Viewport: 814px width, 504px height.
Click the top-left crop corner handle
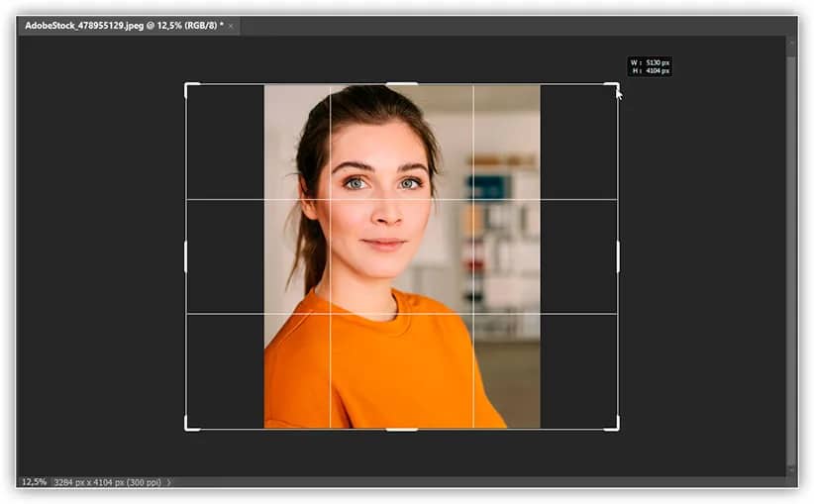(187, 85)
